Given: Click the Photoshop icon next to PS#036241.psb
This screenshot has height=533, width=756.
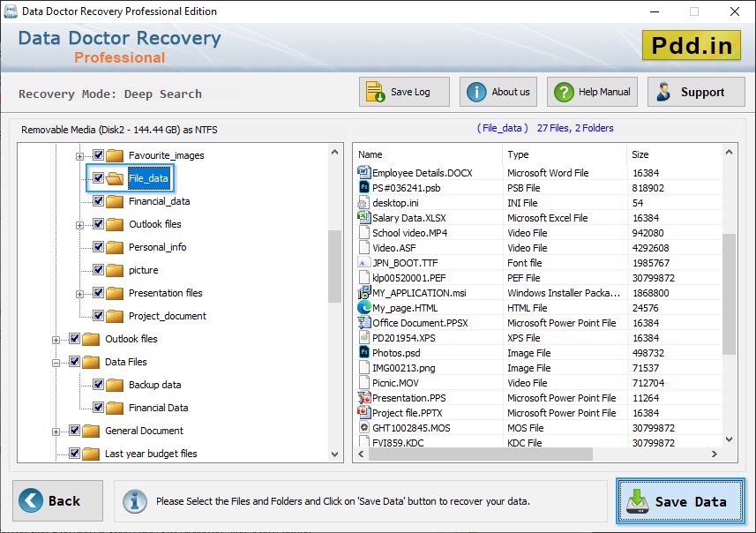Looking at the screenshot, I should tap(364, 187).
